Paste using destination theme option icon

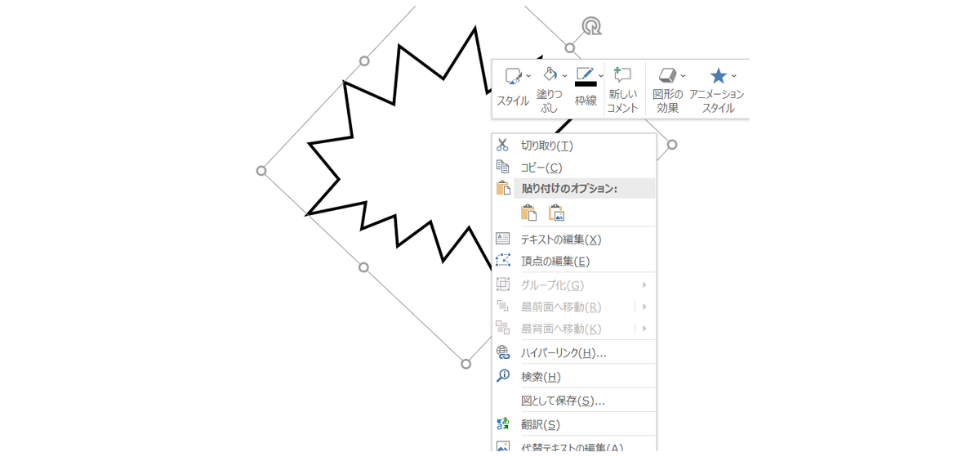(x=528, y=213)
